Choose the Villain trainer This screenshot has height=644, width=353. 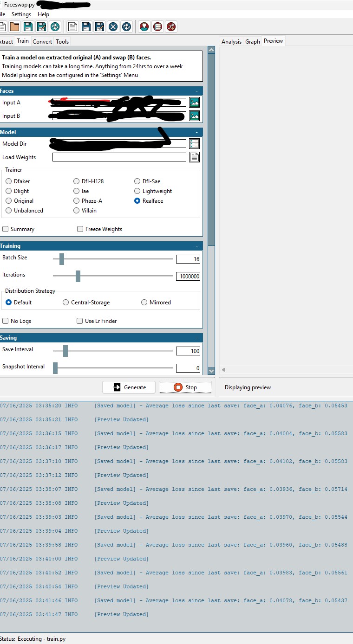pos(85,211)
